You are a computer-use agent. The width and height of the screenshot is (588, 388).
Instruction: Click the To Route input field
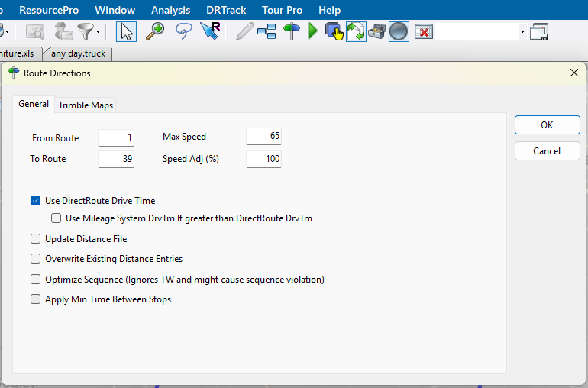click(x=116, y=159)
